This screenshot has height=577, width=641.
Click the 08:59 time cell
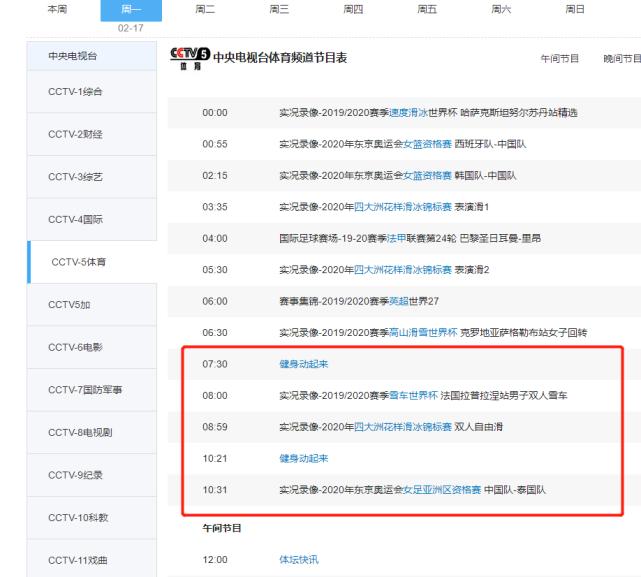point(215,427)
